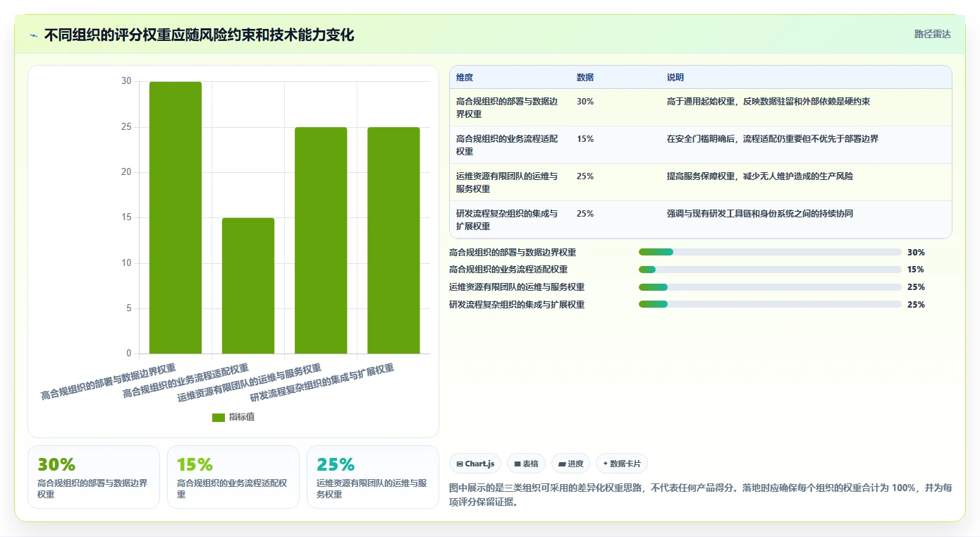Click the description starting 在安全门槛明确后

click(x=773, y=139)
